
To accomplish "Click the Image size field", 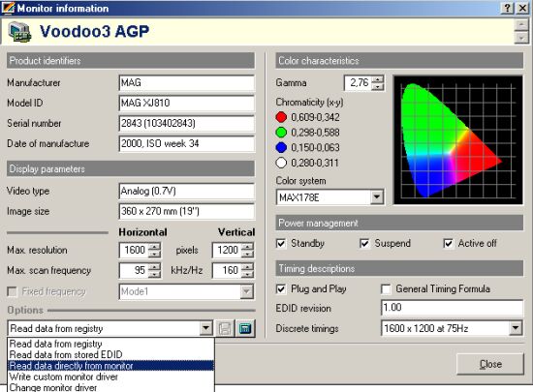I will tap(187, 211).
